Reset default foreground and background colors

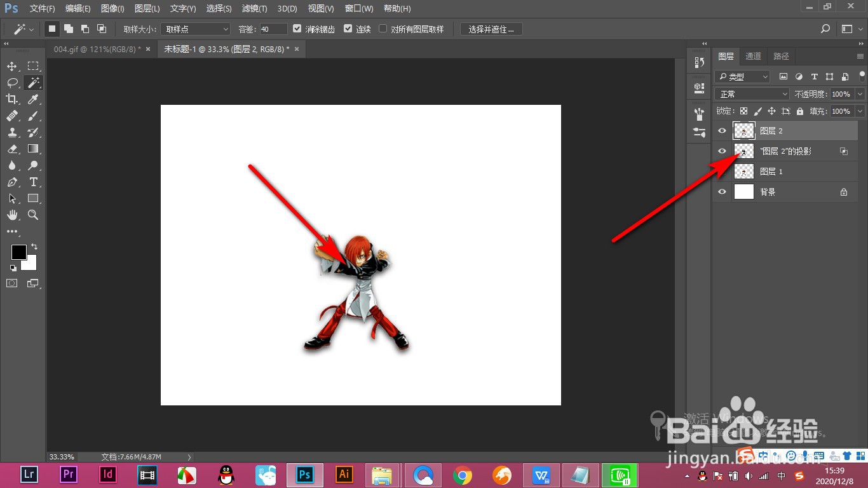coord(13,268)
